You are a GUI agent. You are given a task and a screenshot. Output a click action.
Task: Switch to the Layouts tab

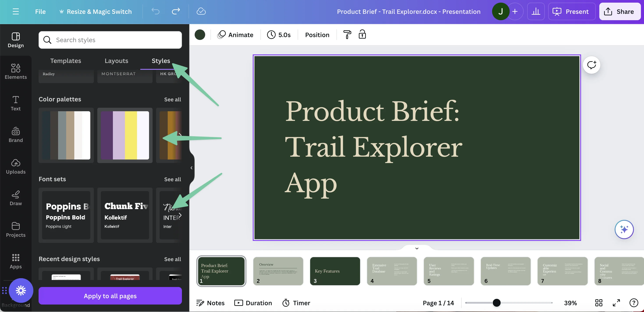[x=116, y=61]
